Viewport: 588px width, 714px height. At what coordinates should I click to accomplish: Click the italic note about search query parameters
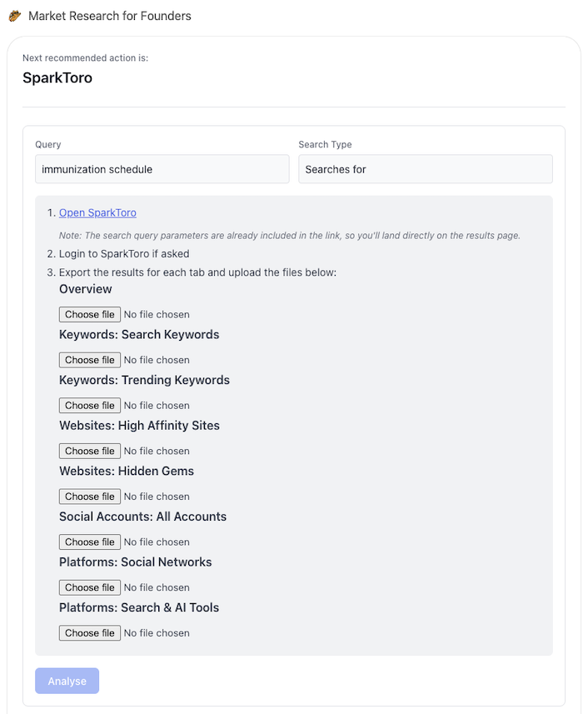[289, 236]
